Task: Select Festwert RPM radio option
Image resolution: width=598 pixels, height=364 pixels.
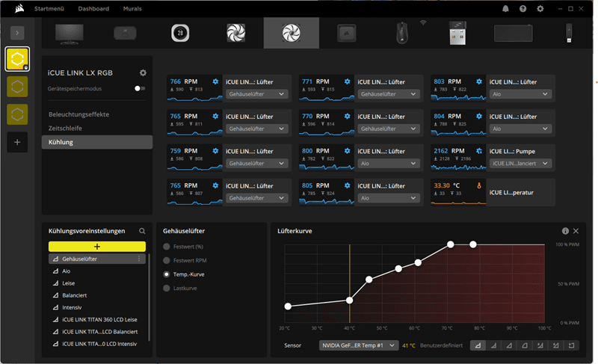Action: (166, 260)
